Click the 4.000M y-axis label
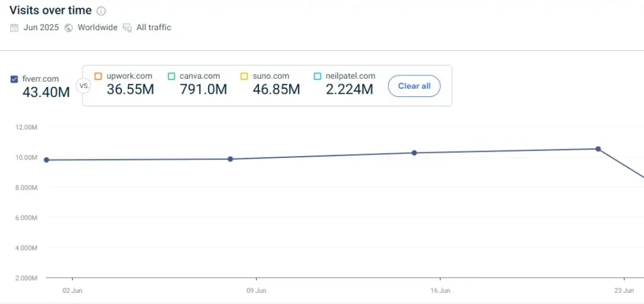644x304 pixels. [26, 248]
